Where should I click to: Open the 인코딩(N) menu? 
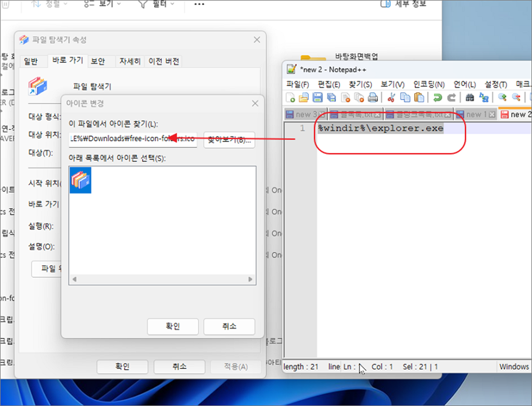pyautogui.click(x=429, y=84)
